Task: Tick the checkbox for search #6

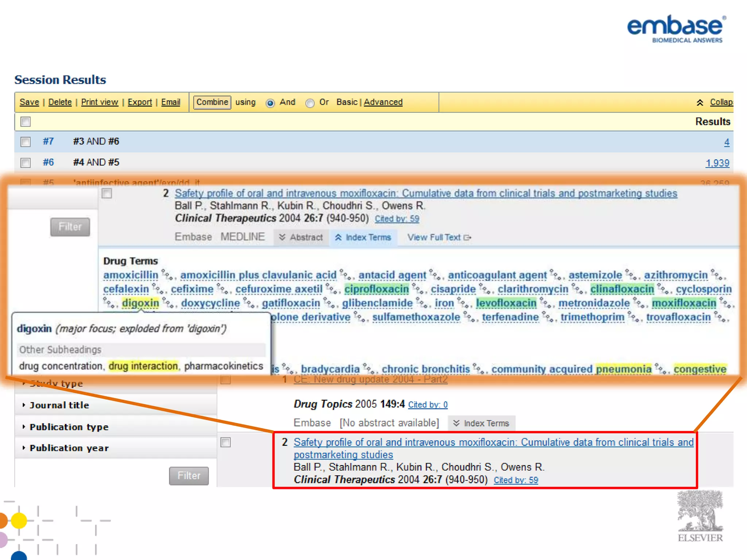Action: 26,163
